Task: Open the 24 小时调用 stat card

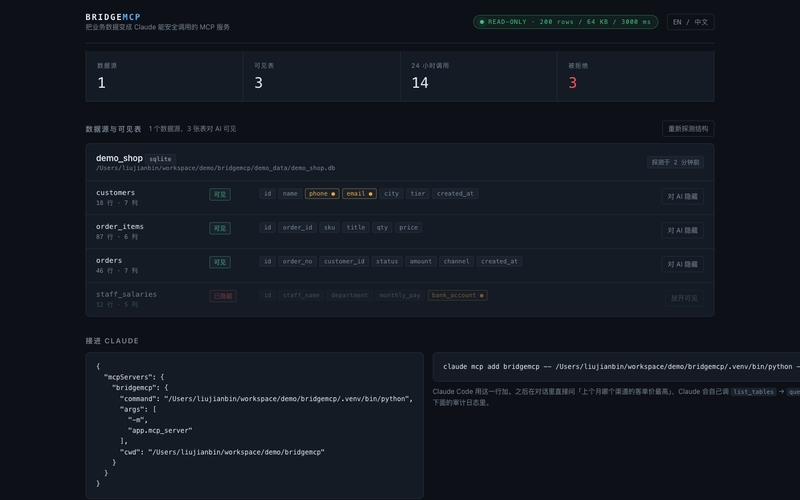Action: tap(479, 76)
